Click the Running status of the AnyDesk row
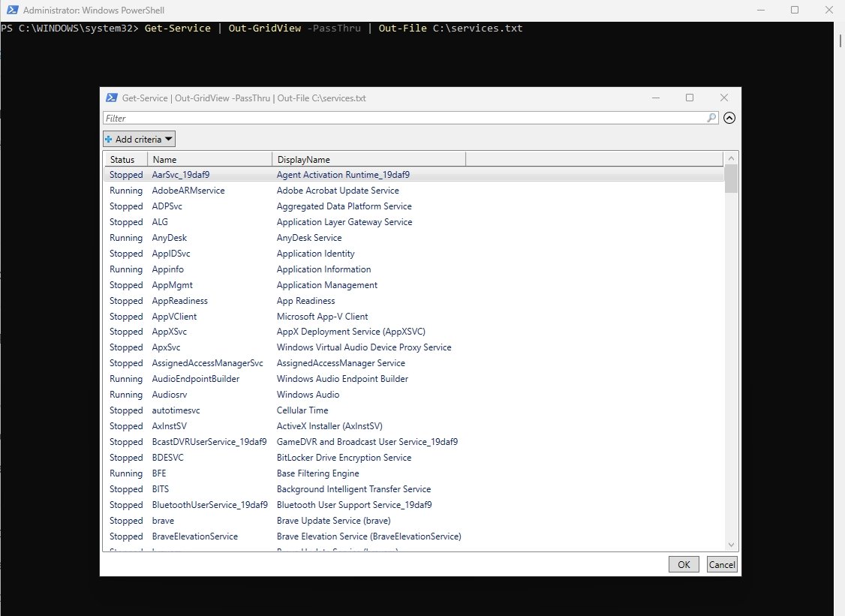Image resolution: width=845 pixels, height=616 pixels. pyautogui.click(x=125, y=238)
